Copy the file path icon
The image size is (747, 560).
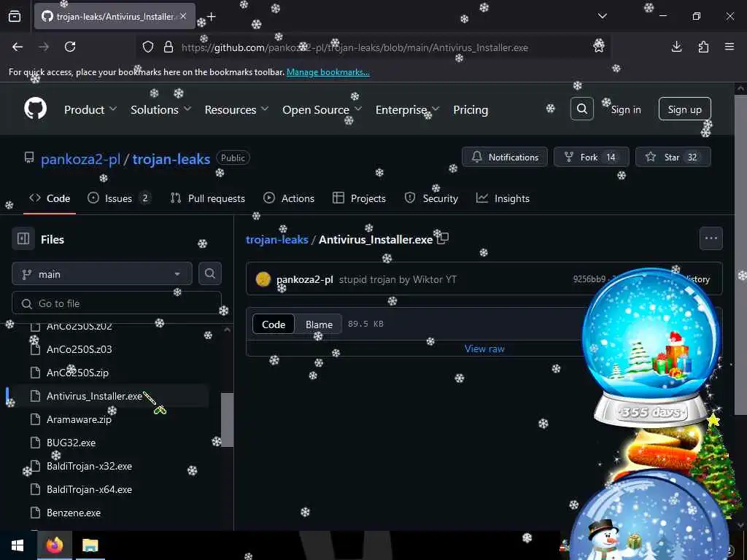[443, 238]
